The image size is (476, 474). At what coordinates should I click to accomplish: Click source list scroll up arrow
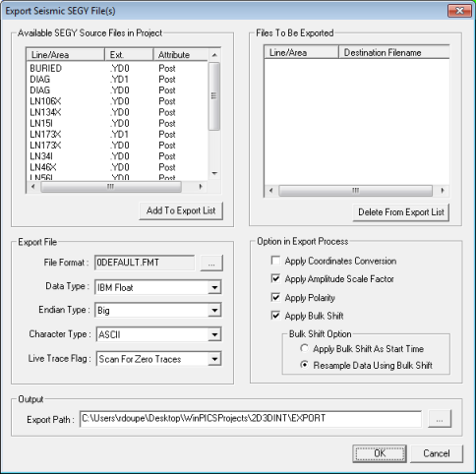[x=214, y=55]
